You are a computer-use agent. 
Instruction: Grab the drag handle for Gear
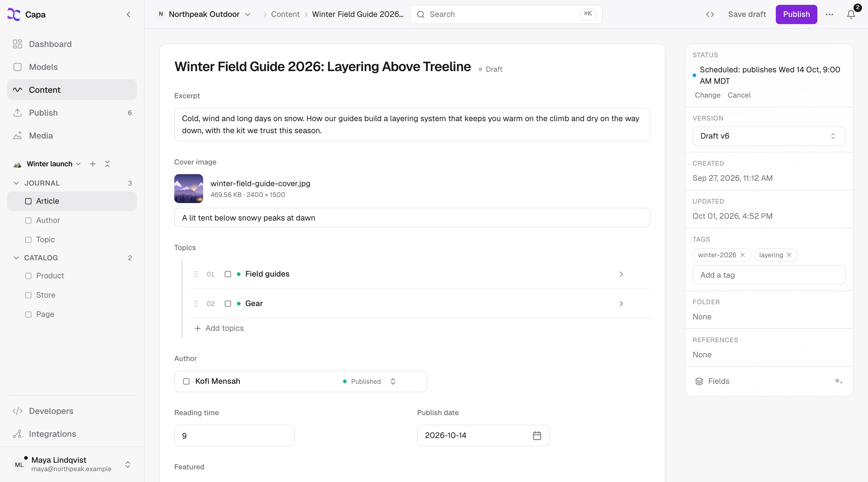[x=196, y=304]
